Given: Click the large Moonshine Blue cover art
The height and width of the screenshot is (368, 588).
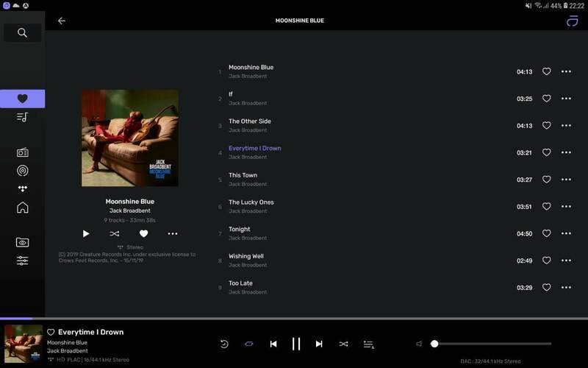Looking at the screenshot, I should 130,138.
